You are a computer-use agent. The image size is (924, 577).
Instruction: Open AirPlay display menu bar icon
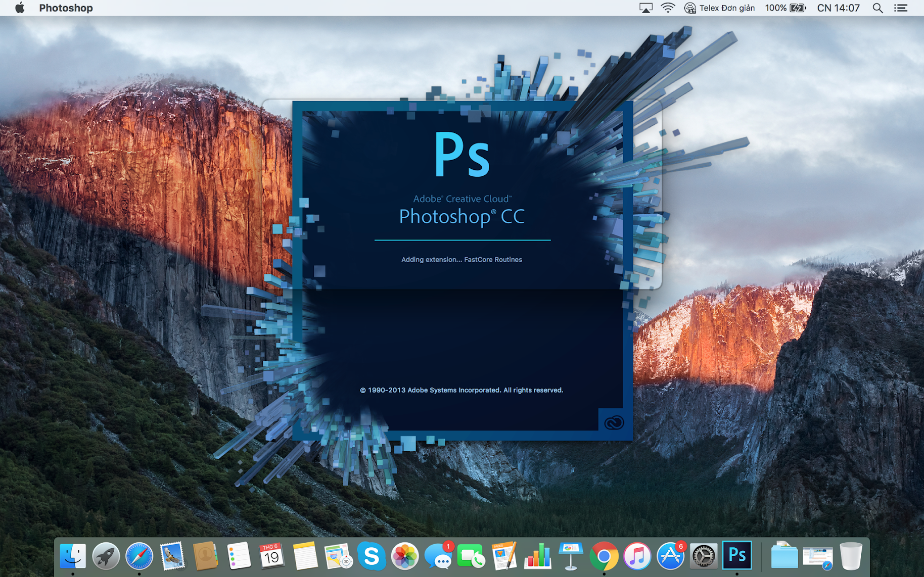[x=645, y=8]
